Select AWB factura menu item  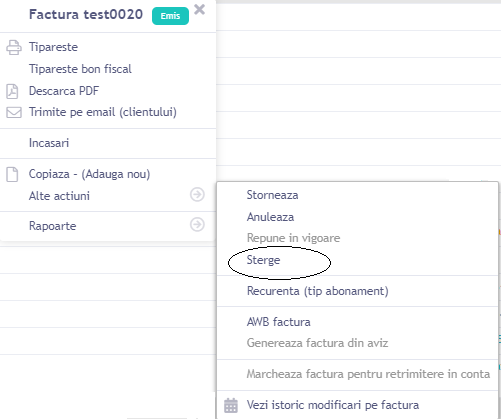(279, 322)
